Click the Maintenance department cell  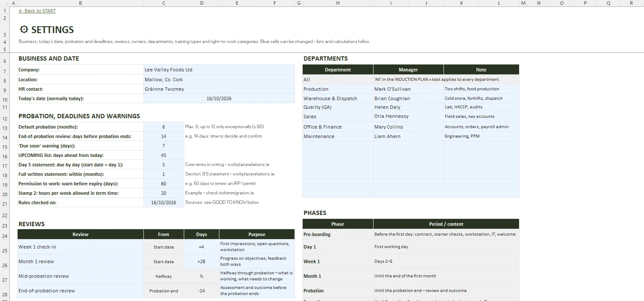click(338, 136)
